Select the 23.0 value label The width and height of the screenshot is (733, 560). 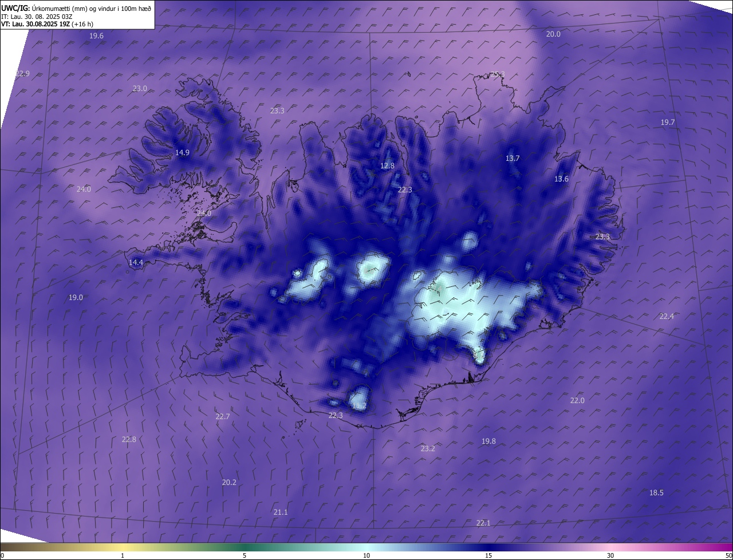pyautogui.click(x=140, y=88)
